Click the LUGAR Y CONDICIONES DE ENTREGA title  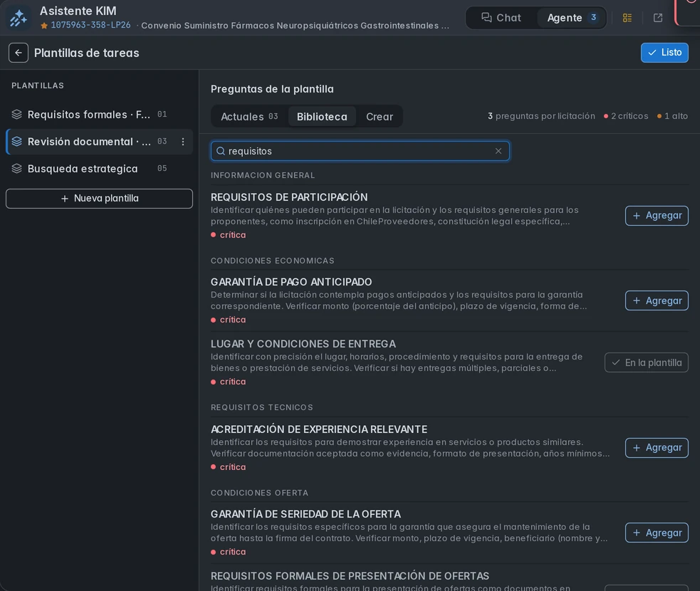click(x=303, y=344)
